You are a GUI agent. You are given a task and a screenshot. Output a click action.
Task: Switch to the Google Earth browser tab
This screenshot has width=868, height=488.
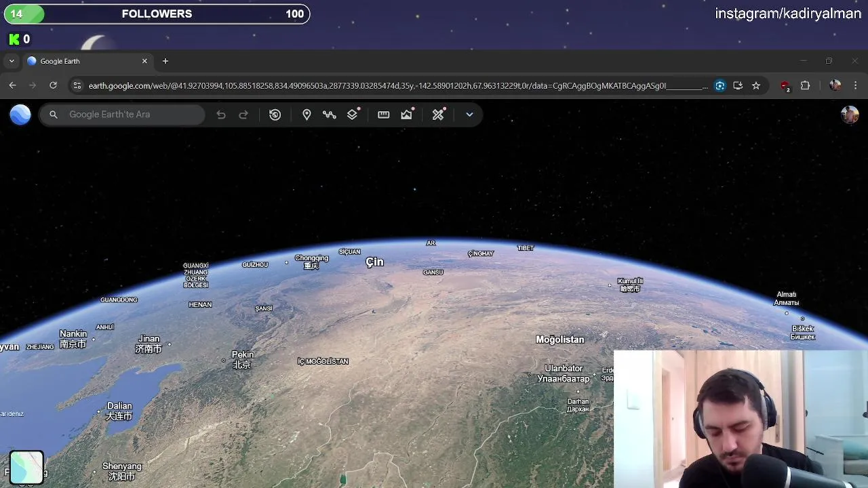pos(88,61)
